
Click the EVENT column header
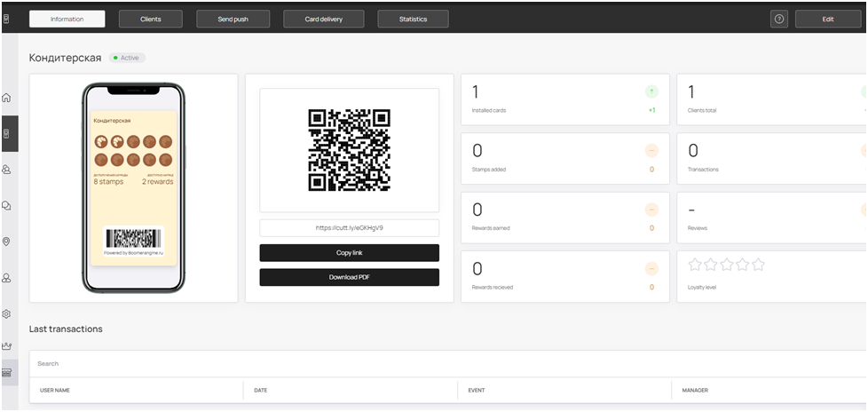477,391
